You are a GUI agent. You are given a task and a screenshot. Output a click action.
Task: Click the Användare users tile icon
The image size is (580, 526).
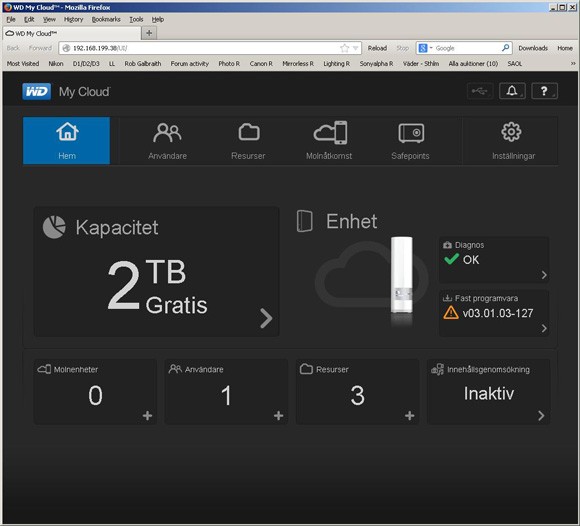point(175,369)
